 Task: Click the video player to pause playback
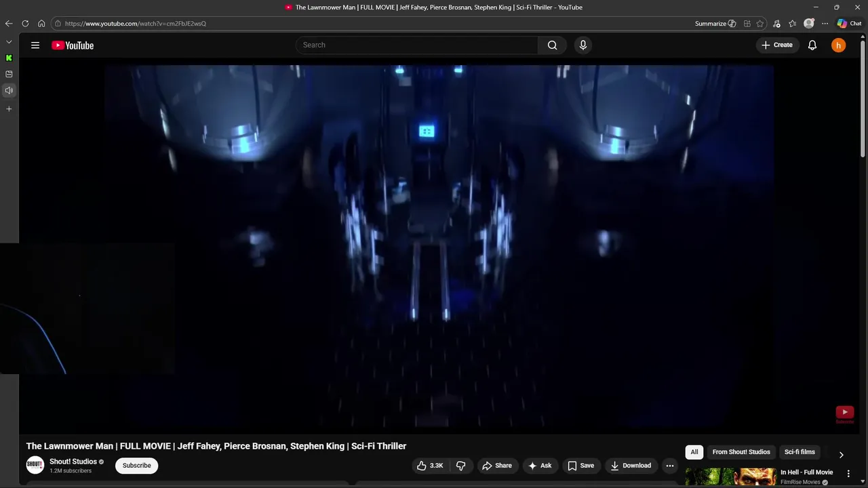(439, 247)
